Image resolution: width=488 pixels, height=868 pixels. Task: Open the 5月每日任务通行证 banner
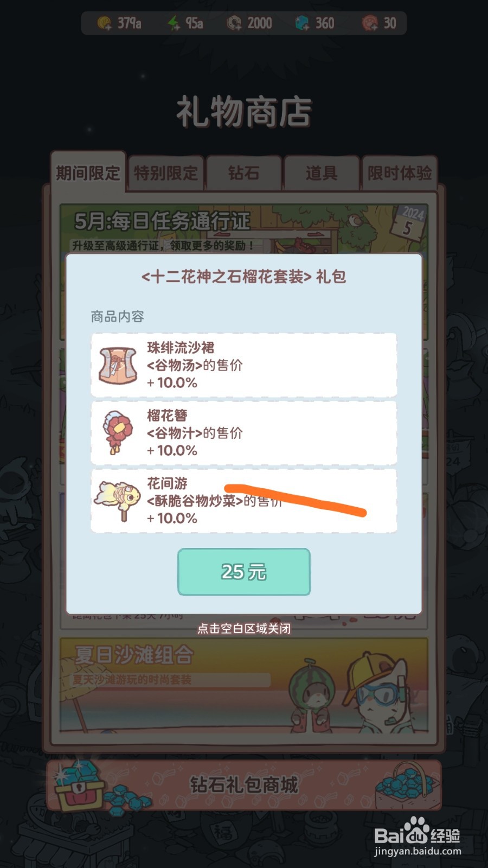pos(244,228)
